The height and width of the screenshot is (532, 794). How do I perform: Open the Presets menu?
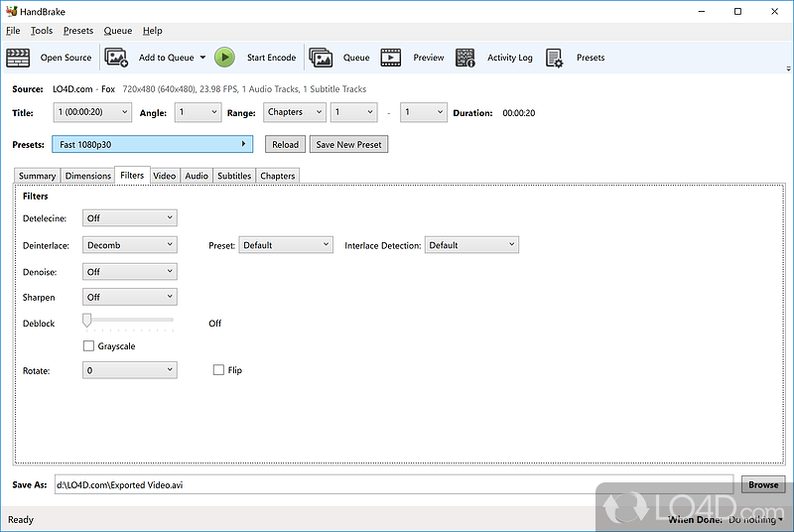tap(78, 31)
